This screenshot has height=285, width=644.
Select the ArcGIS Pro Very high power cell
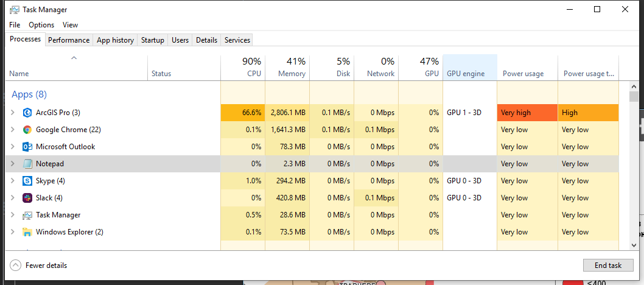point(527,113)
